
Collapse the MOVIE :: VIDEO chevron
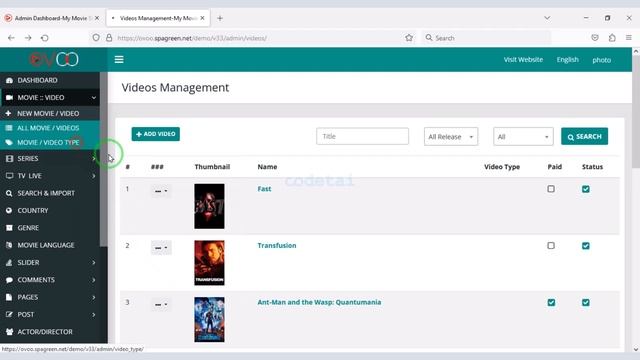coord(93,98)
